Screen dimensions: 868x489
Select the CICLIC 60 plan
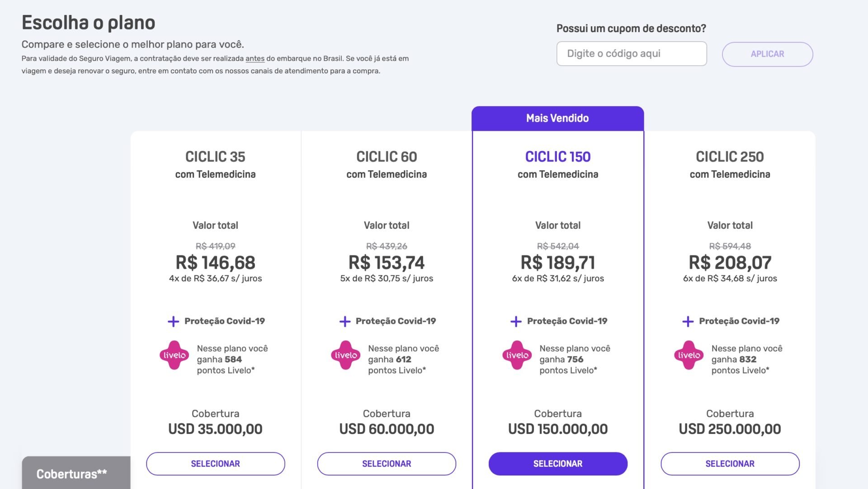[387, 464]
